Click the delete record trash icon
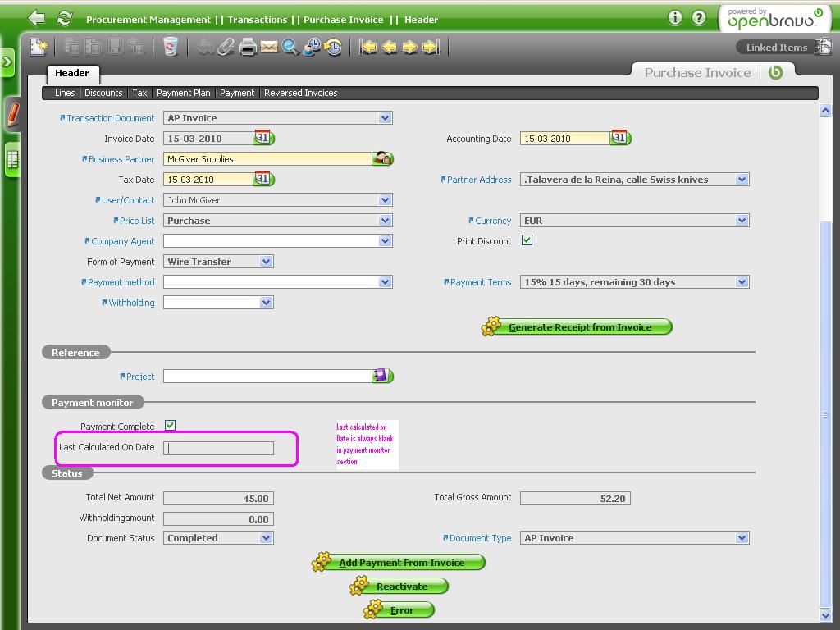840x630 pixels. click(170, 48)
